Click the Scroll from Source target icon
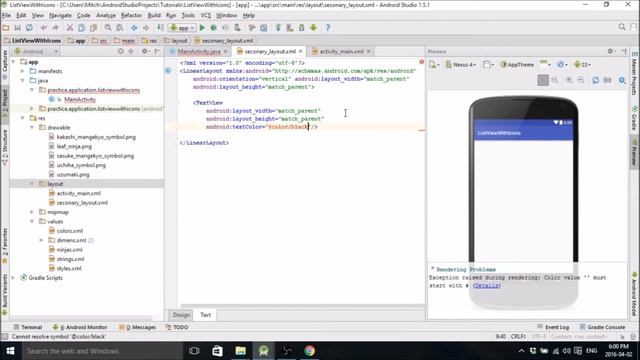 [120, 51]
